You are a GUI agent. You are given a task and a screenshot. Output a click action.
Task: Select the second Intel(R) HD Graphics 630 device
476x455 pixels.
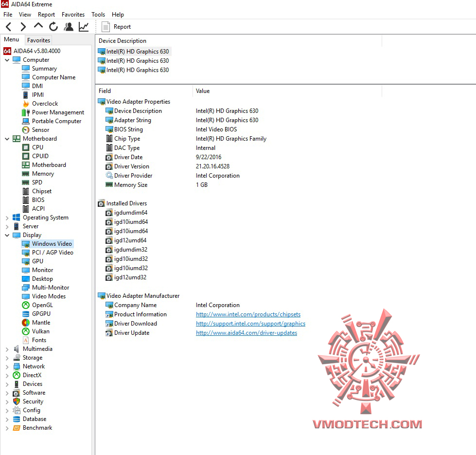pos(134,61)
